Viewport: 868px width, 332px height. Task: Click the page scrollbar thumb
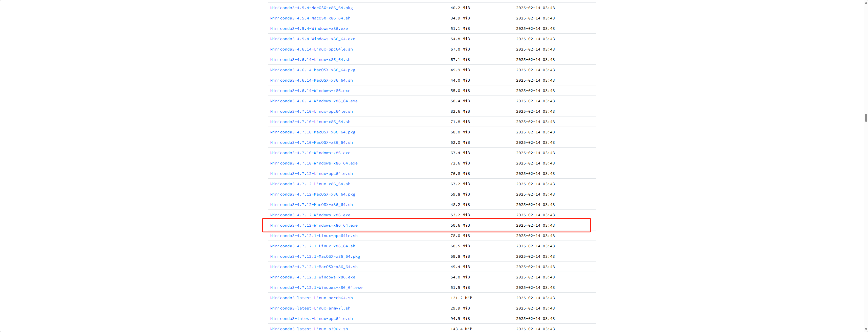tap(866, 117)
